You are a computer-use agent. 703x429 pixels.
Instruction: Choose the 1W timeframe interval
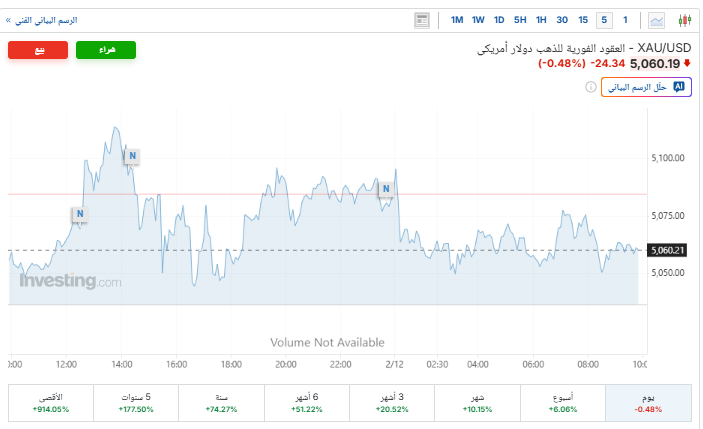[x=478, y=20]
